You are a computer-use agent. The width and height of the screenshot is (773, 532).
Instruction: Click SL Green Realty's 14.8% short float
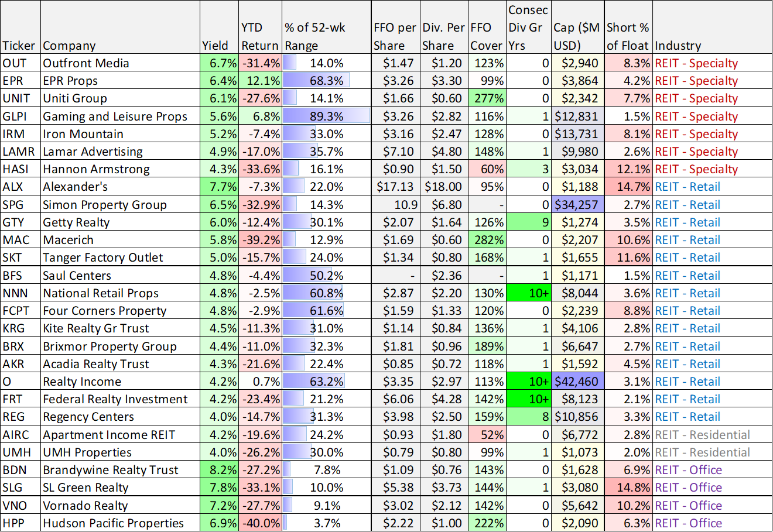(628, 488)
